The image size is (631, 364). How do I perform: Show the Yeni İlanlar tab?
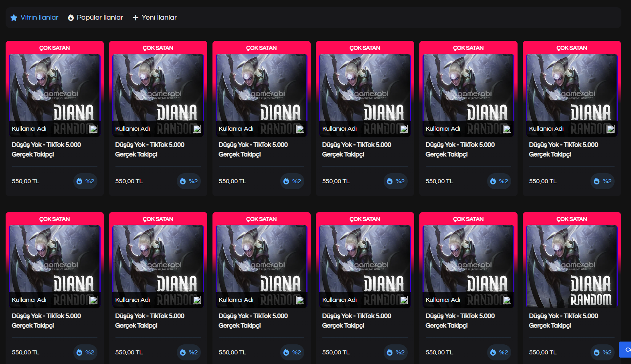coord(155,18)
